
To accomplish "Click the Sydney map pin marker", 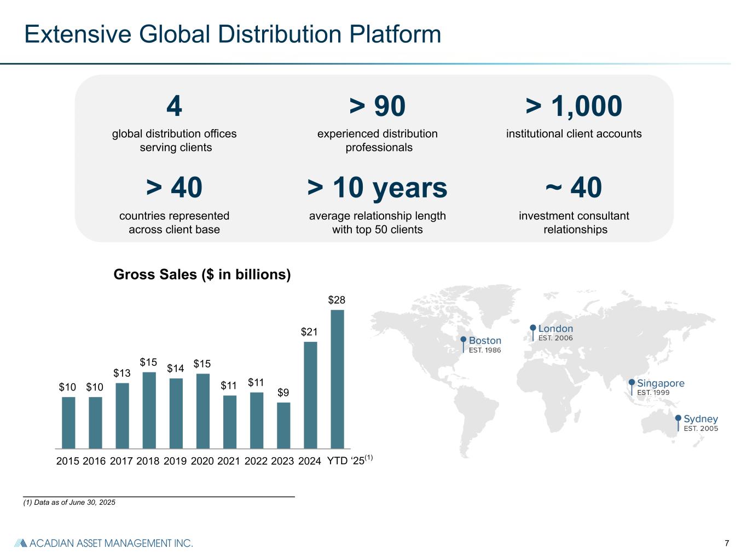I will pyautogui.click(x=679, y=419).
